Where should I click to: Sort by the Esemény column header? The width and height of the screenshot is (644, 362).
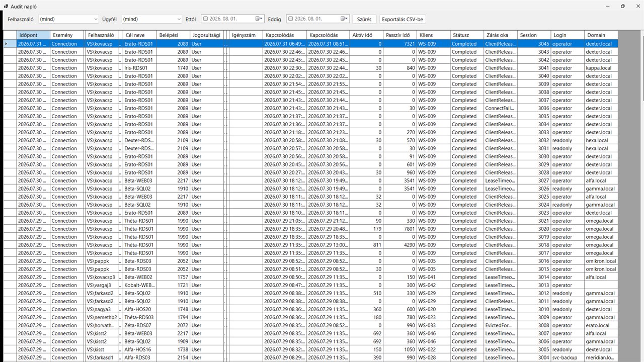click(67, 35)
